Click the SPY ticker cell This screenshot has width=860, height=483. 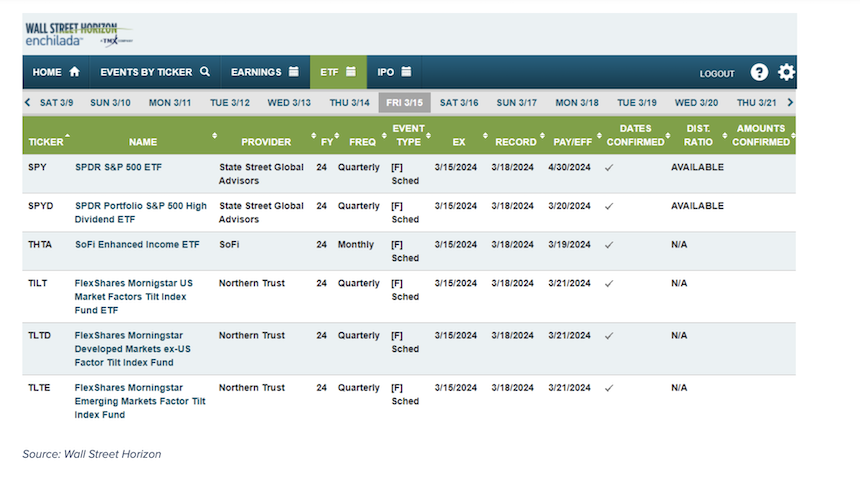point(37,167)
